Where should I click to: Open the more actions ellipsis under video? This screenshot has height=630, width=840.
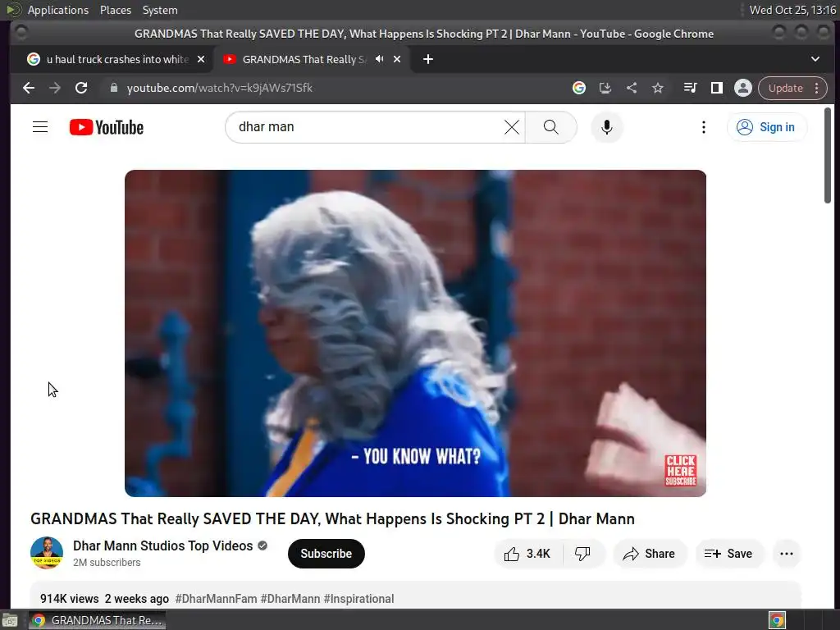pos(787,554)
